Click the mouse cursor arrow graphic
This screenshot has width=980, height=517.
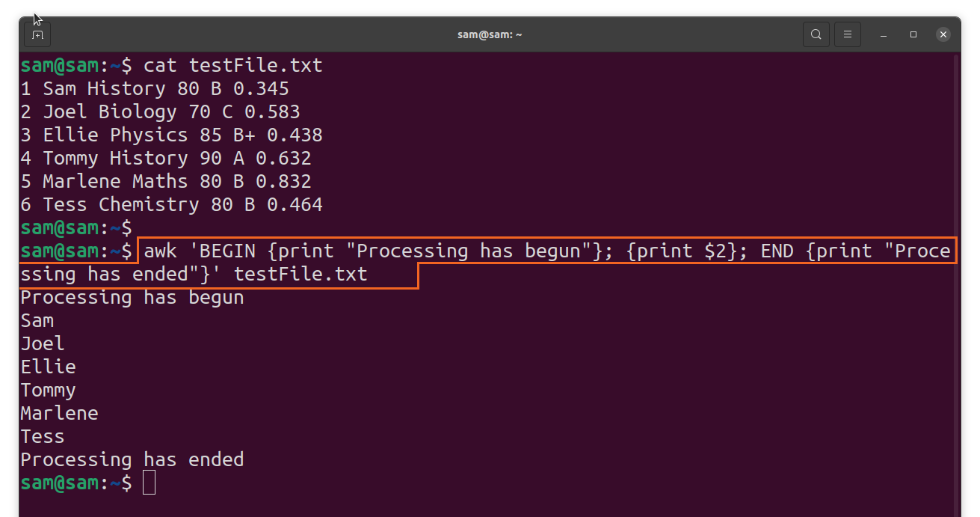click(x=37, y=16)
